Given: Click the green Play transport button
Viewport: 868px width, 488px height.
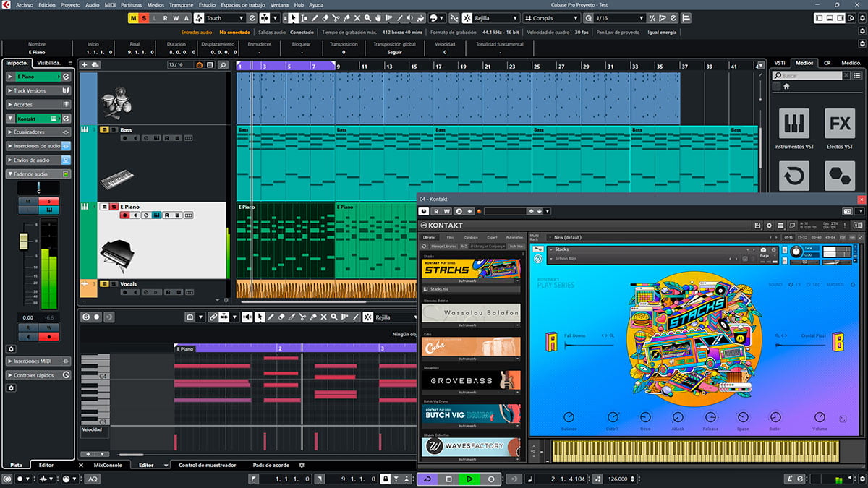Looking at the screenshot, I should 469,479.
